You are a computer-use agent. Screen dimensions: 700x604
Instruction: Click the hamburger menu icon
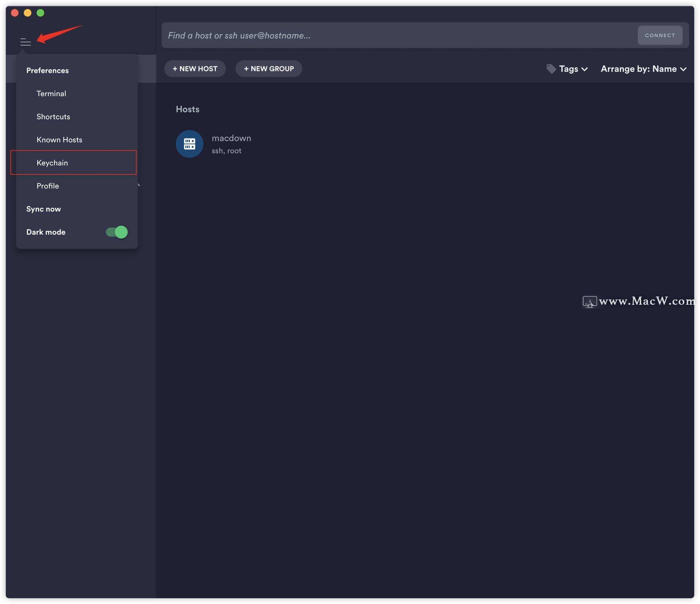click(x=25, y=42)
